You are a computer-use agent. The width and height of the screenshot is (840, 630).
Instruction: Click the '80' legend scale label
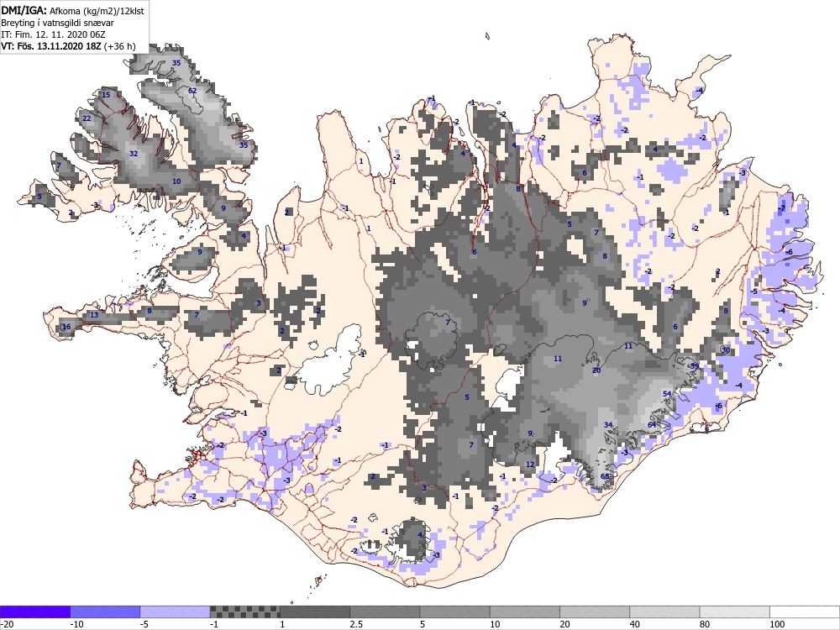(705, 624)
